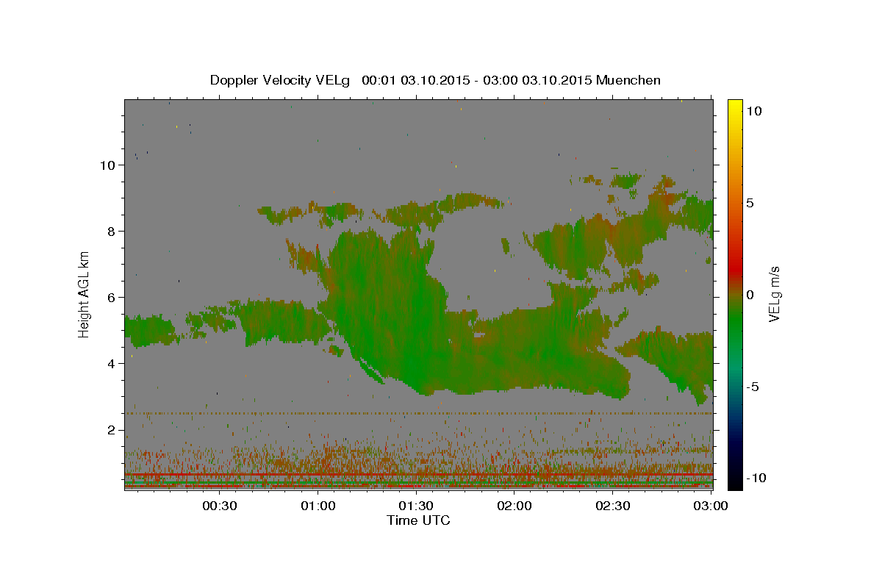The width and height of the screenshot is (882, 588).
Task: Click the '00:30' time tick label
Action: click(x=220, y=506)
